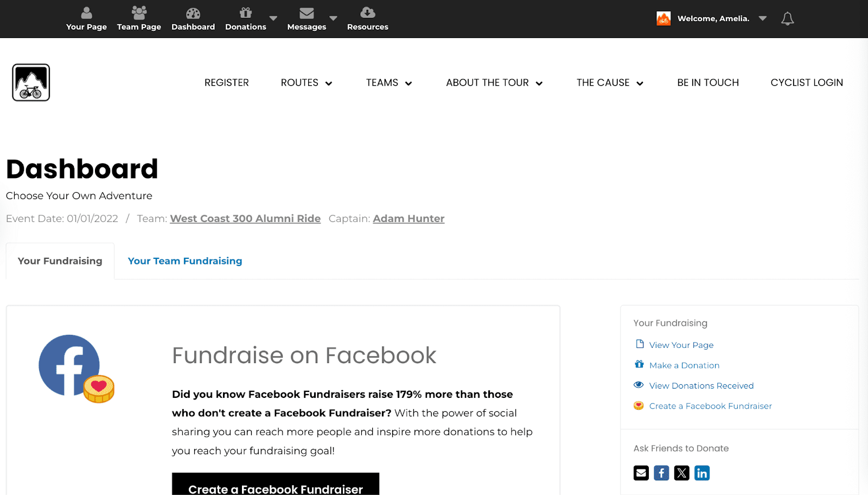The width and height of the screenshot is (868, 495).
Task: Share on X (Twitter) icon
Action: pos(681,473)
